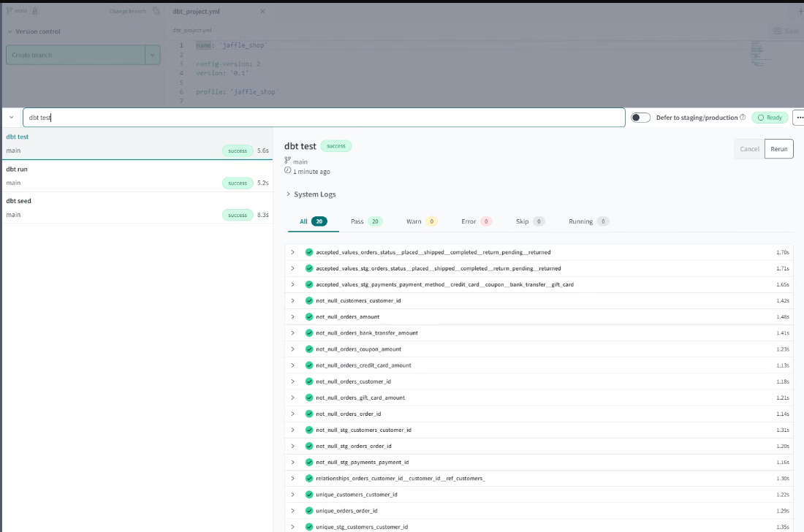Click the lock icon next to main branch
Image resolution: width=804 pixels, height=532 pixels.
[x=35, y=11]
